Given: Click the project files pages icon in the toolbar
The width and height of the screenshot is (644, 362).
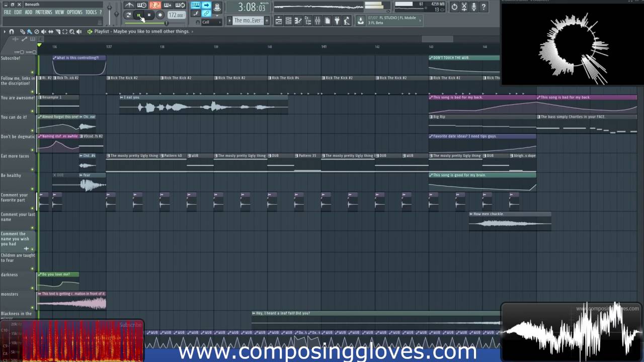Looking at the screenshot, I should [x=327, y=21].
